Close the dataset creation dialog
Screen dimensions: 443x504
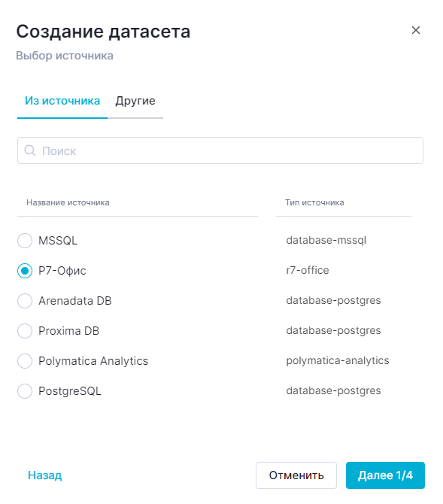(416, 30)
